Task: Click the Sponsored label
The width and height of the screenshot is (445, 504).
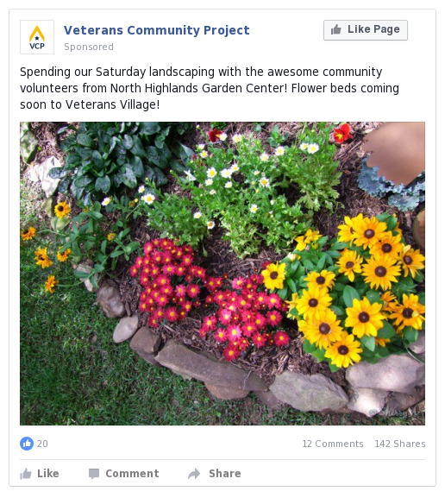Action: [x=89, y=47]
